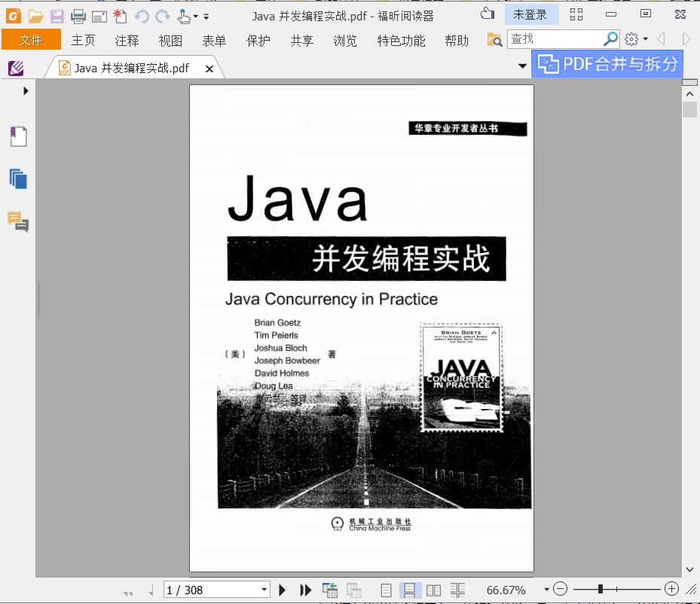700x604 pixels.
Task: Switch to the 特色功能 tab
Action: point(402,41)
